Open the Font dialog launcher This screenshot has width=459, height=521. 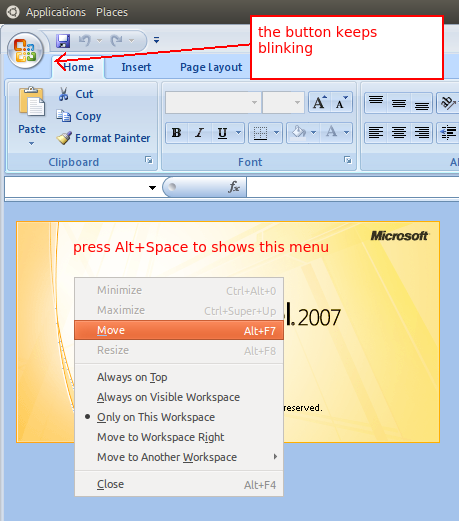tap(348, 160)
